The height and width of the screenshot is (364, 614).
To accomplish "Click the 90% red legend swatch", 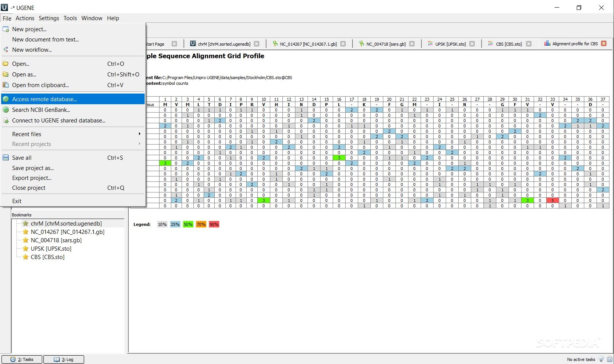I will point(214,224).
